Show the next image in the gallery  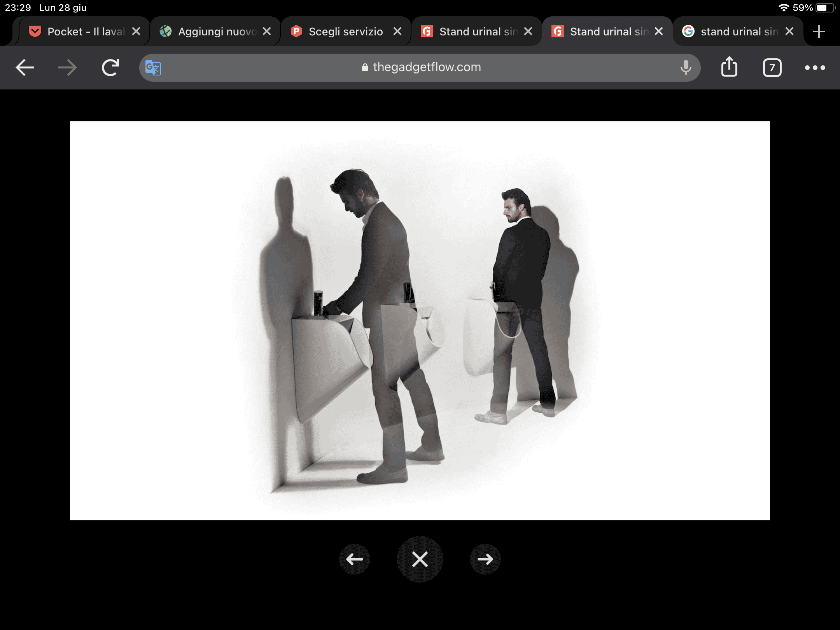click(485, 559)
